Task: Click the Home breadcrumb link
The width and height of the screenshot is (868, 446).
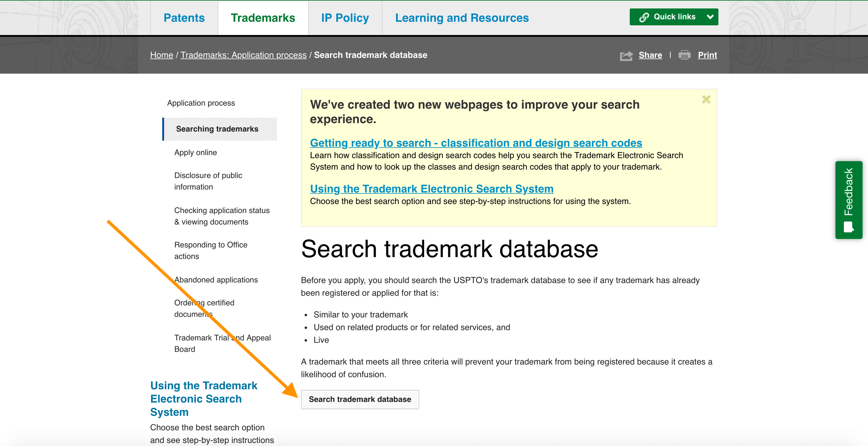Action: coord(161,55)
